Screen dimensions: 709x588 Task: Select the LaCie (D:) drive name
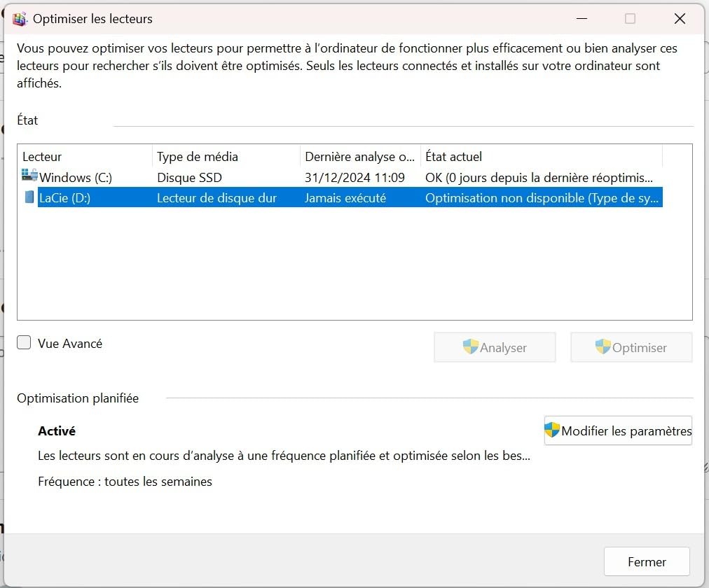pyautogui.click(x=65, y=198)
